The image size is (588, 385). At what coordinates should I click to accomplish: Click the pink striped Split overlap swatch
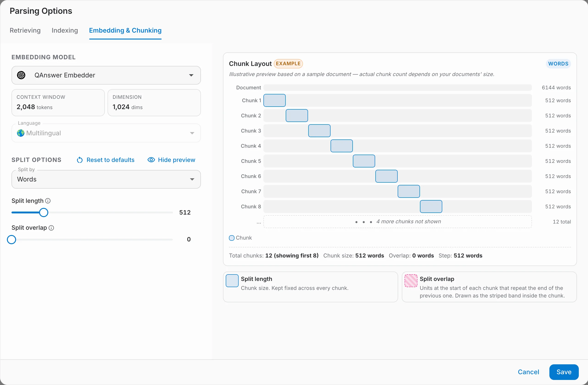tap(411, 281)
